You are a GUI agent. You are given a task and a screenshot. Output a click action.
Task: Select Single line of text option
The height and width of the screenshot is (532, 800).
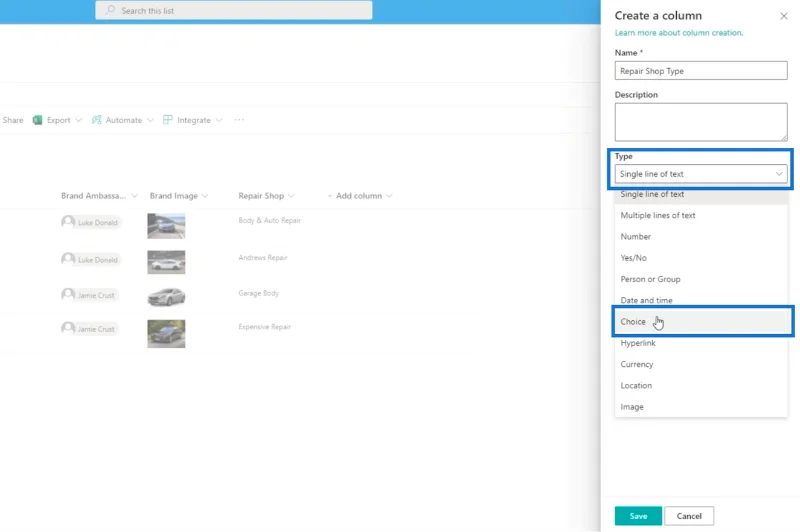[x=701, y=194]
